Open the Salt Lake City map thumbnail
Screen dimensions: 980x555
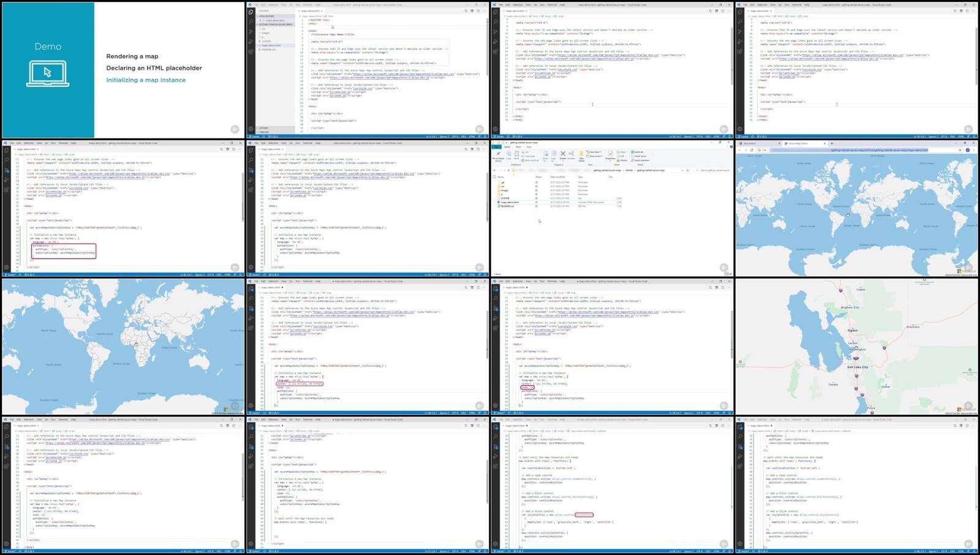point(857,347)
